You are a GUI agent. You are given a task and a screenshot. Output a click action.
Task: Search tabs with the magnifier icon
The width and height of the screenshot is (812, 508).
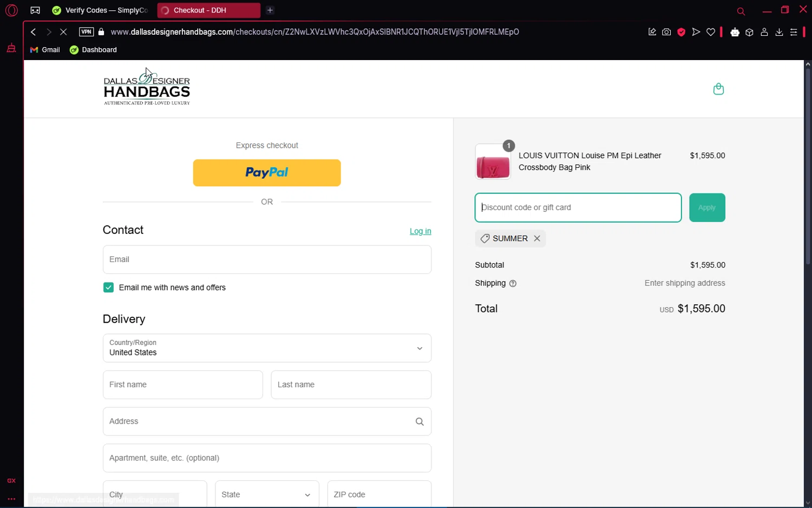pyautogui.click(x=741, y=11)
